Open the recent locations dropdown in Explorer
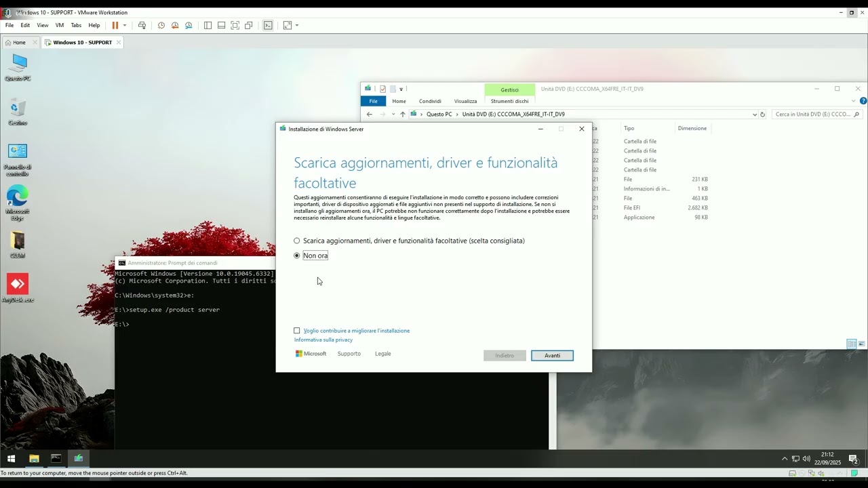The height and width of the screenshot is (488, 868). (392, 115)
